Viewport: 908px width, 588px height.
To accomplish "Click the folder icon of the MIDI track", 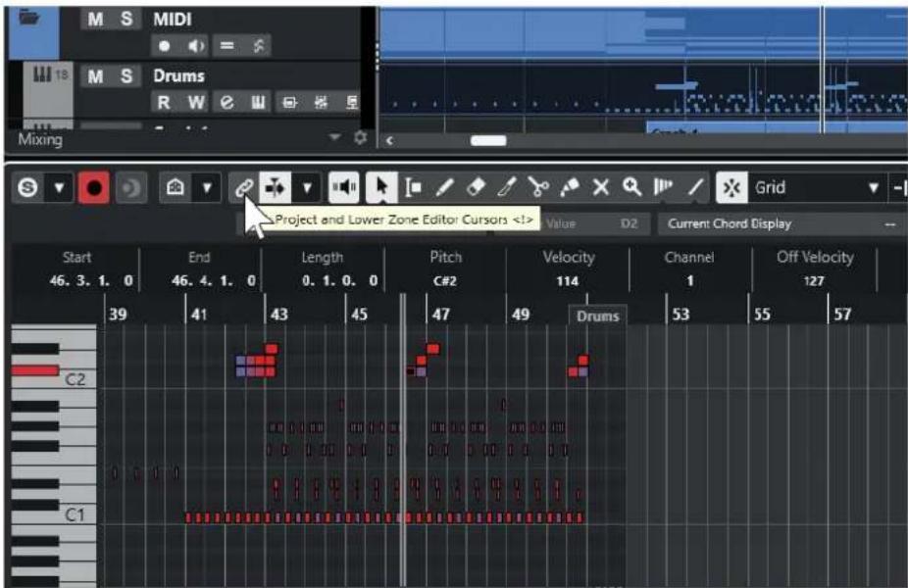I will (29, 18).
